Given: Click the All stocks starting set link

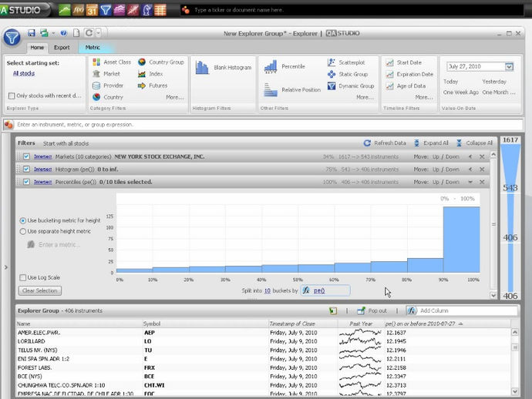Looking at the screenshot, I should click(x=24, y=73).
